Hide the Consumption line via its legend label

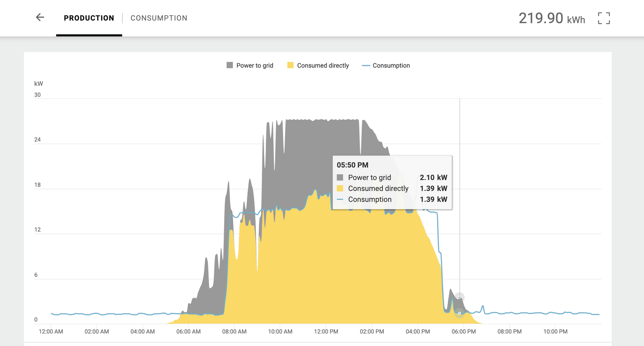(391, 65)
